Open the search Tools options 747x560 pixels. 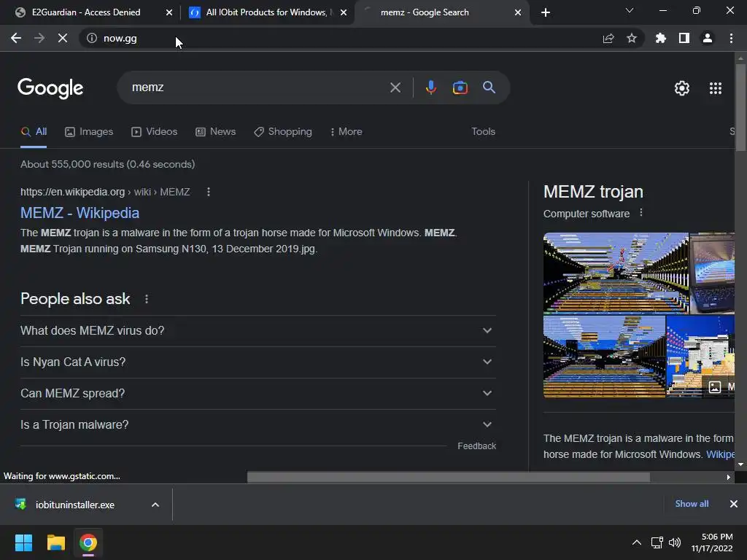point(484,132)
